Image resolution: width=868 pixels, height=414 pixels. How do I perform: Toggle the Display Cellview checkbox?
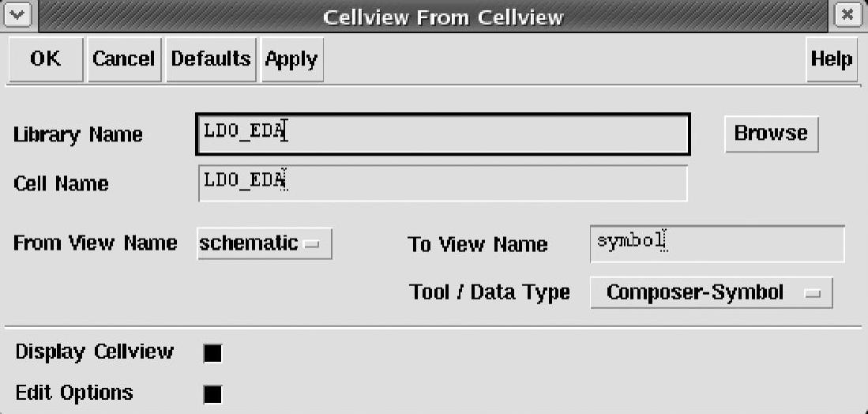(x=212, y=353)
